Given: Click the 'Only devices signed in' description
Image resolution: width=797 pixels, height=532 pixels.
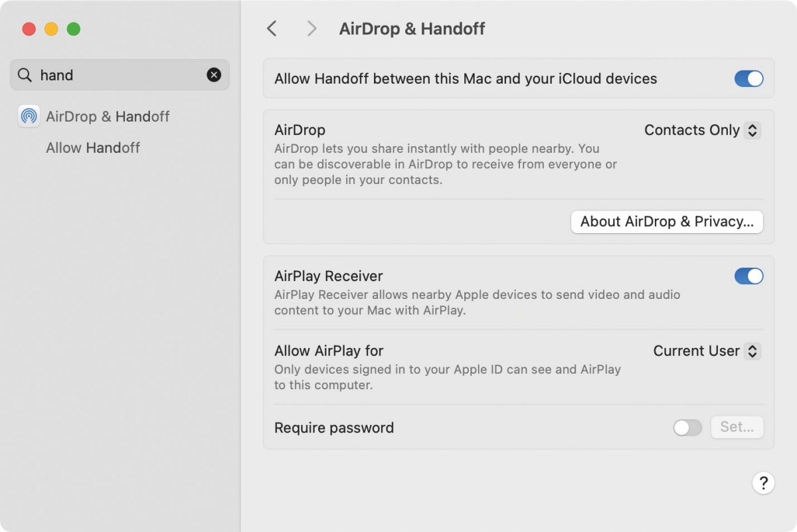Looking at the screenshot, I should click(x=448, y=377).
